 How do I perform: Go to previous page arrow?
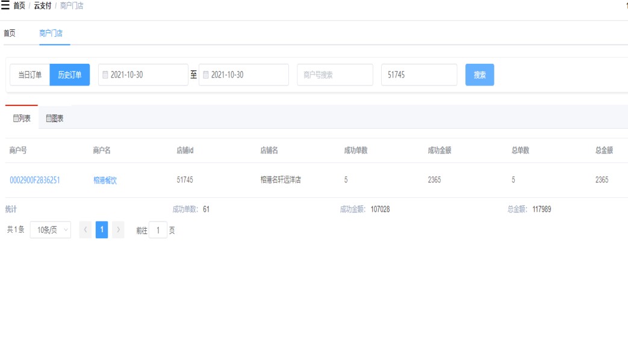pyautogui.click(x=85, y=230)
